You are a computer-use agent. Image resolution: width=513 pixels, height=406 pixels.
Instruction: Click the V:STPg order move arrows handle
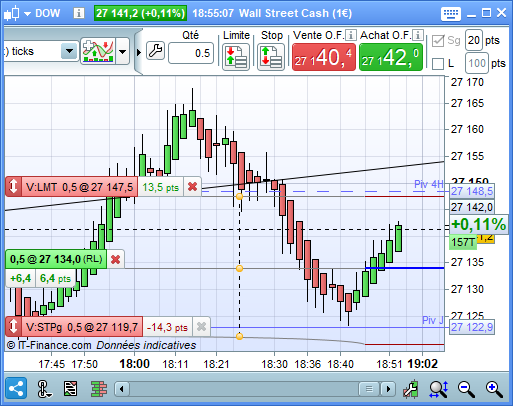pyautogui.click(x=13, y=327)
